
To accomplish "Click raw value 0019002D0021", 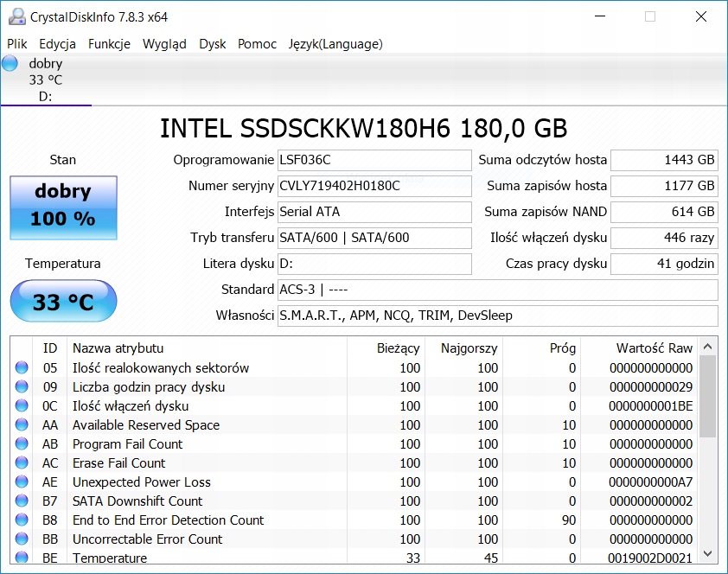I will tap(650, 558).
